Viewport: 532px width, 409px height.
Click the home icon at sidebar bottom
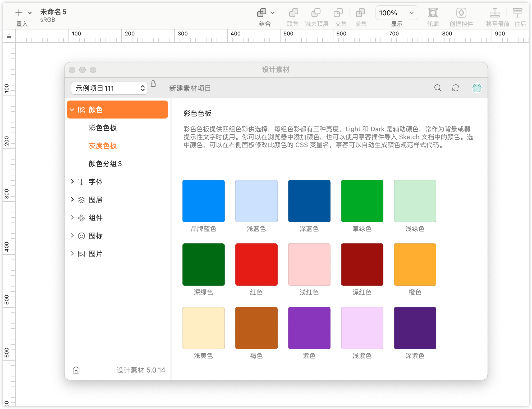tap(76, 370)
